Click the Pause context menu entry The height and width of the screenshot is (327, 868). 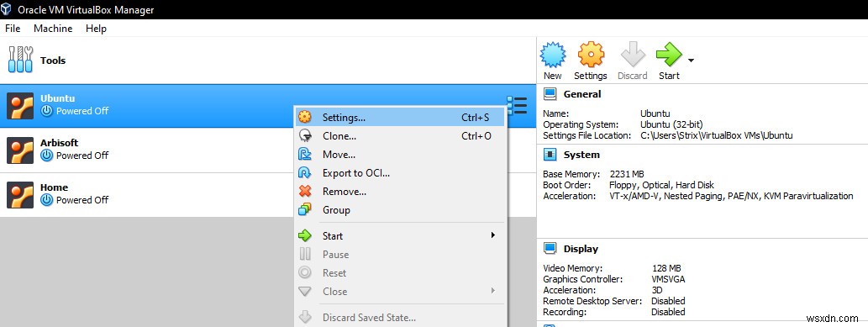pos(400,255)
